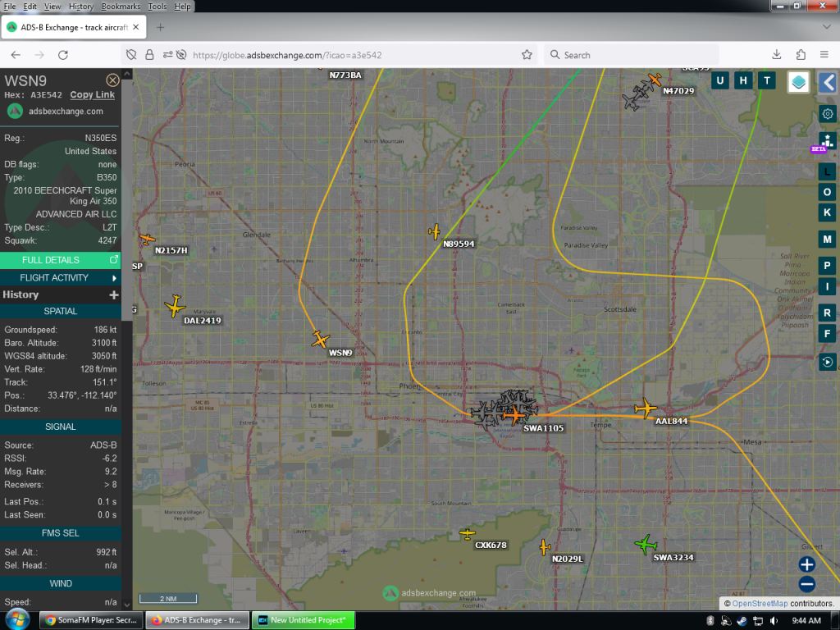Toggle the I map option button
This screenshot has height=630, width=840.
tap(827, 286)
